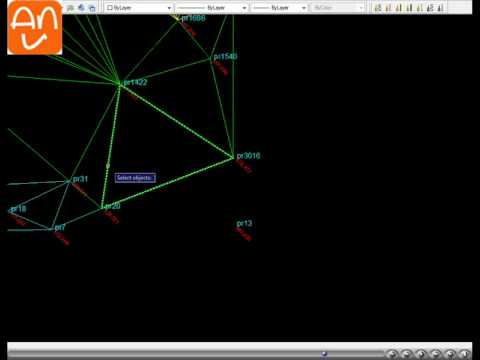This screenshot has height=360, width=480.
Task: Select the highlighted edge from pr20 to pr3016
Action: pyautogui.click(x=168, y=183)
